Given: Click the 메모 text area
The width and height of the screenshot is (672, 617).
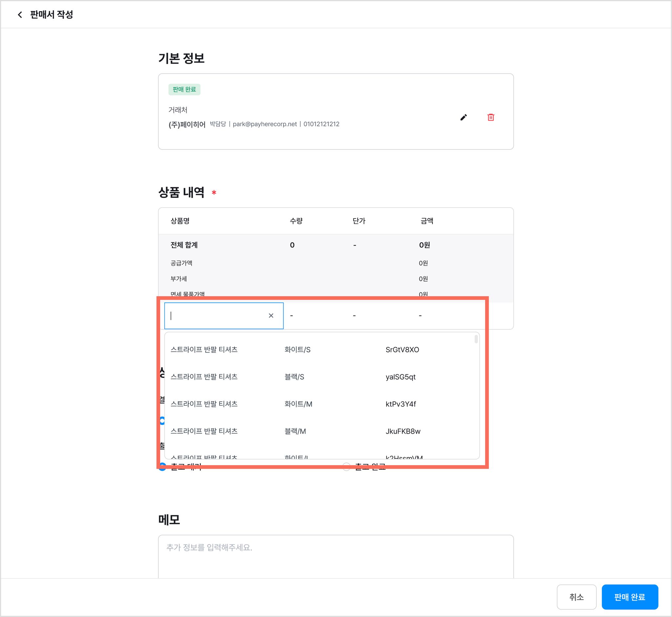Looking at the screenshot, I should [336, 556].
